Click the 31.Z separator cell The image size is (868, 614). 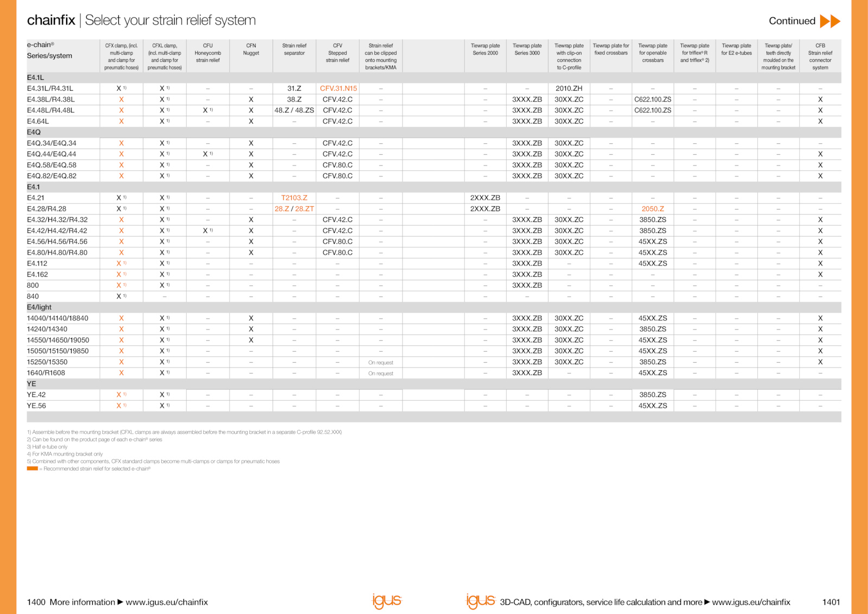coord(294,88)
